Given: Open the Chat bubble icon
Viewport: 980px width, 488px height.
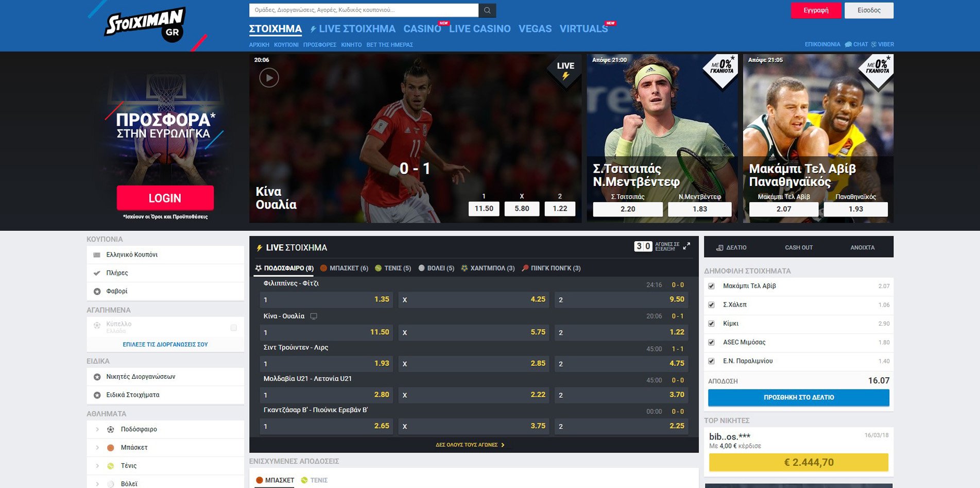Looking at the screenshot, I should coord(848,44).
